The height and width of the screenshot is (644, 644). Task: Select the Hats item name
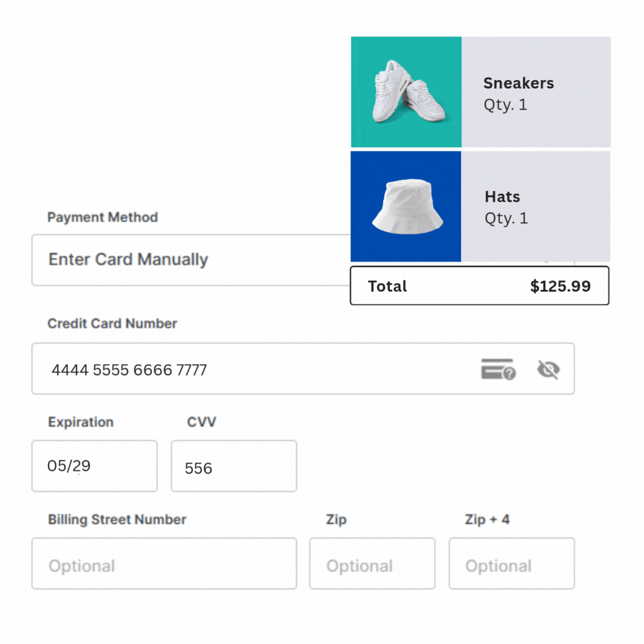click(502, 197)
